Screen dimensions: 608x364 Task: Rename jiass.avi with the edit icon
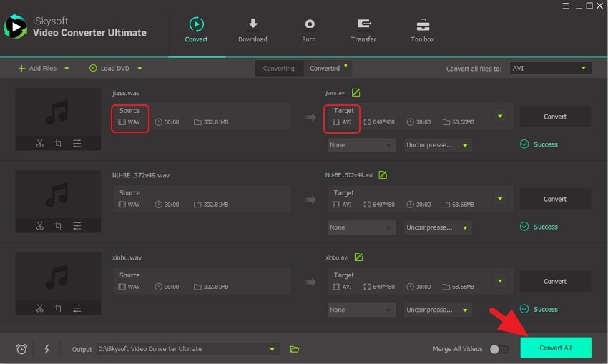pyautogui.click(x=356, y=93)
